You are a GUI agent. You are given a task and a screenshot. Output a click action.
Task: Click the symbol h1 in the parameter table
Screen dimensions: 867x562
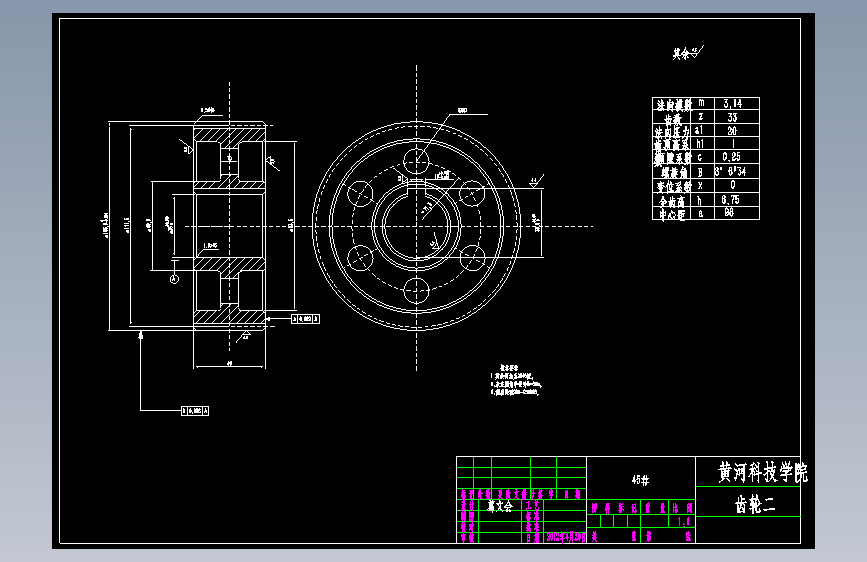[700, 144]
